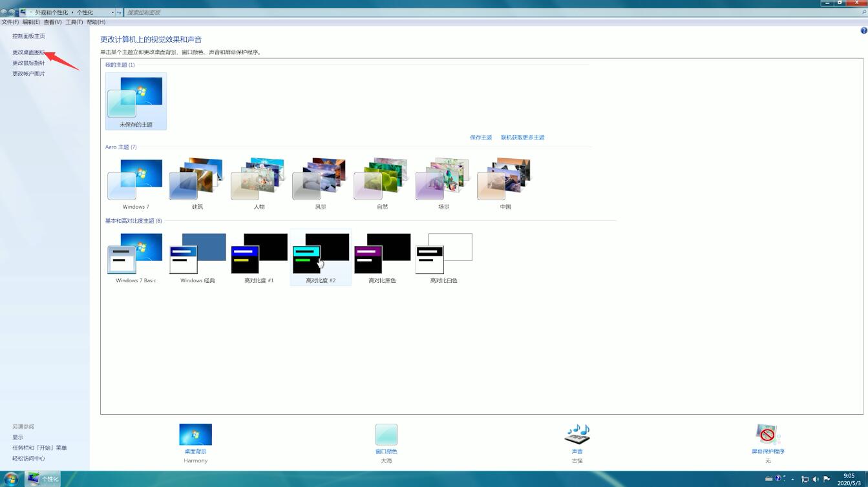
Task: Go back with the navigation back arrow
Action: (x=4, y=12)
